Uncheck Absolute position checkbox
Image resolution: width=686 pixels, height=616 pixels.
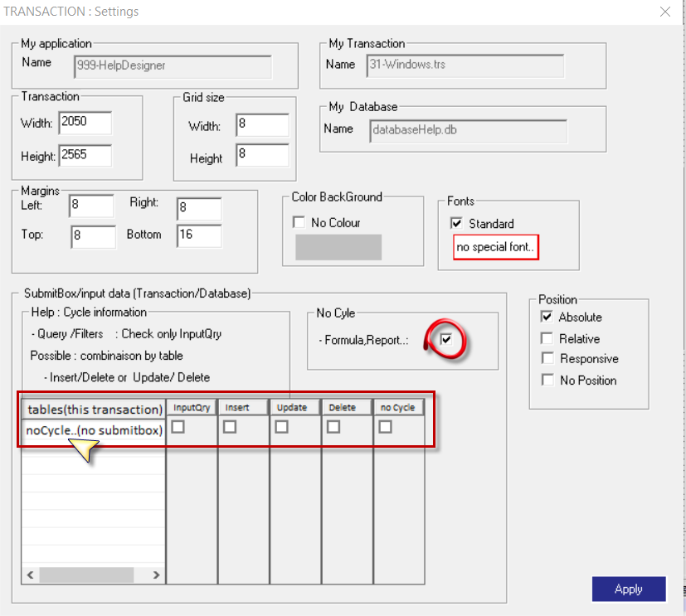point(547,317)
